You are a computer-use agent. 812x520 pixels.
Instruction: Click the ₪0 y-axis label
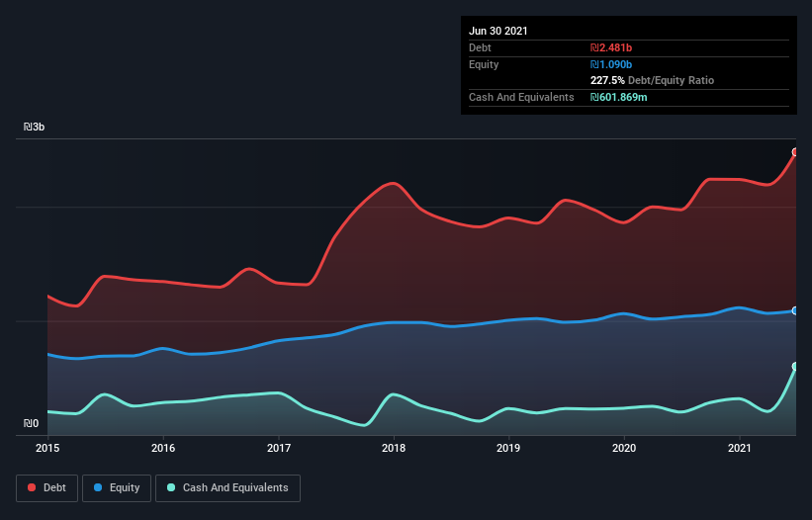click(31, 423)
